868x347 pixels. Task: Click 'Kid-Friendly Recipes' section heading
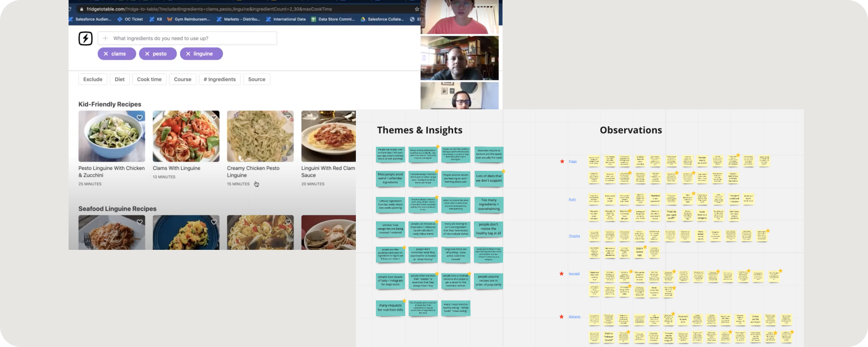coord(110,104)
